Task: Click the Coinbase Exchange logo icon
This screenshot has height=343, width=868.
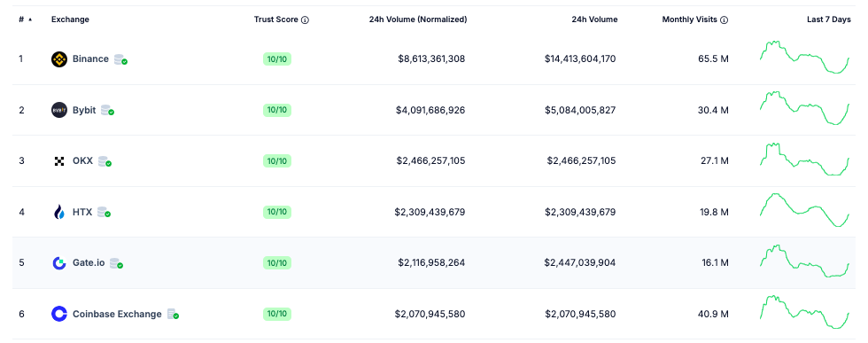Action: point(59,314)
